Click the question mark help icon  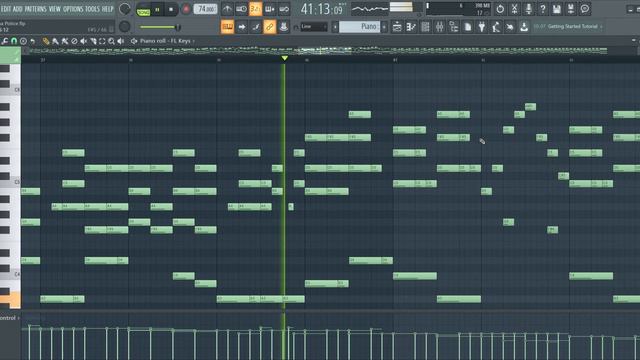pyautogui.click(x=542, y=9)
